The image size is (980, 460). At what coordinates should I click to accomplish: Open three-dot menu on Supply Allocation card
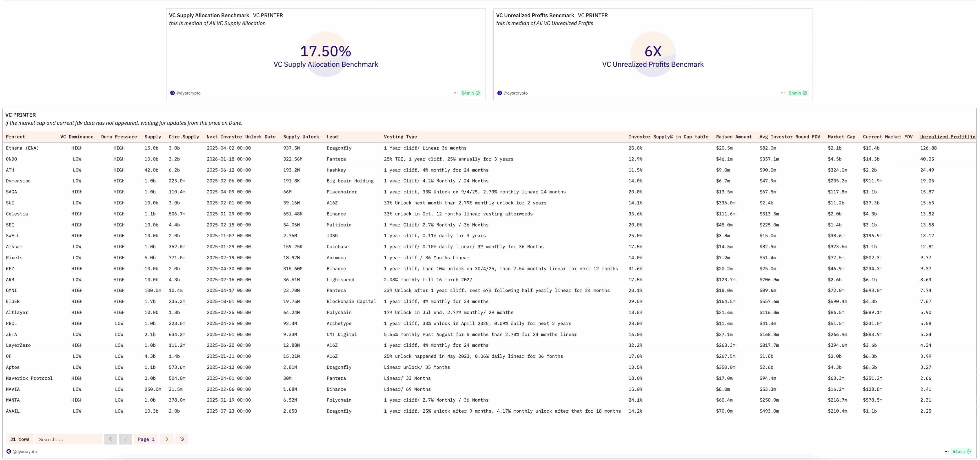[x=455, y=93]
